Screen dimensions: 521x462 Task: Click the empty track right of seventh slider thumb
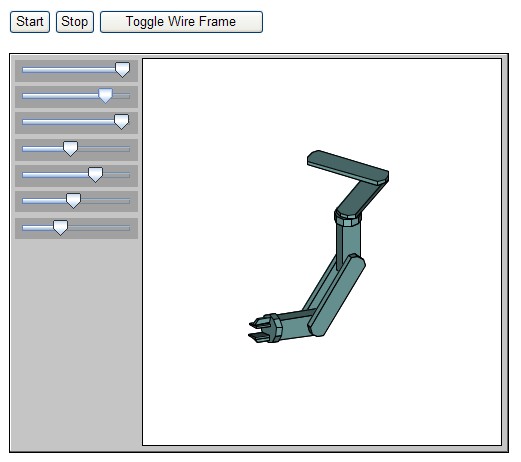(99, 228)
